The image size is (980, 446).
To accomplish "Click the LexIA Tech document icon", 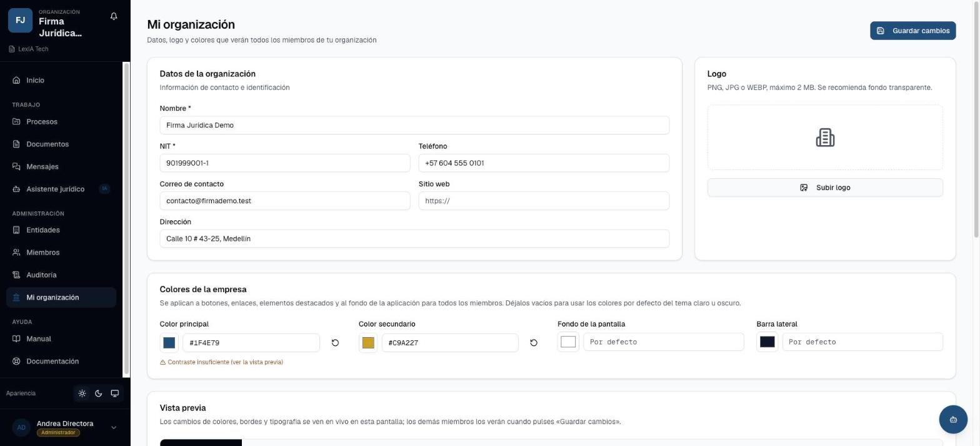I will [12, 49].
